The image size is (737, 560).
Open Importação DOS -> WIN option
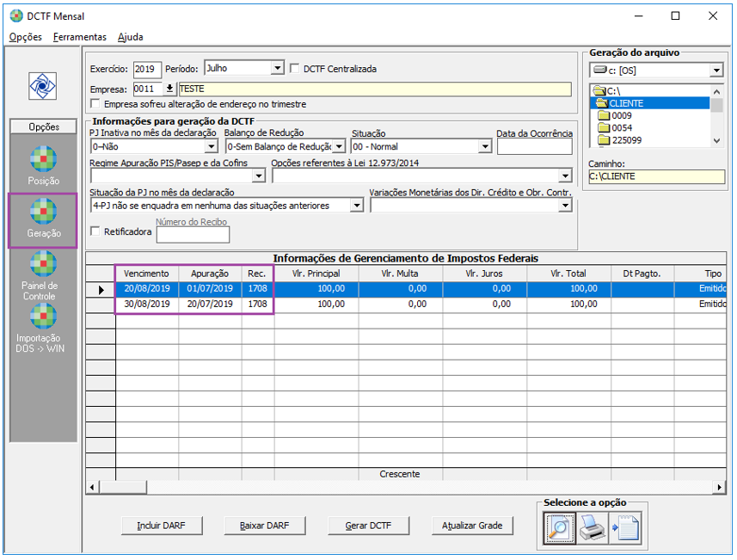[x=40, y=329]
